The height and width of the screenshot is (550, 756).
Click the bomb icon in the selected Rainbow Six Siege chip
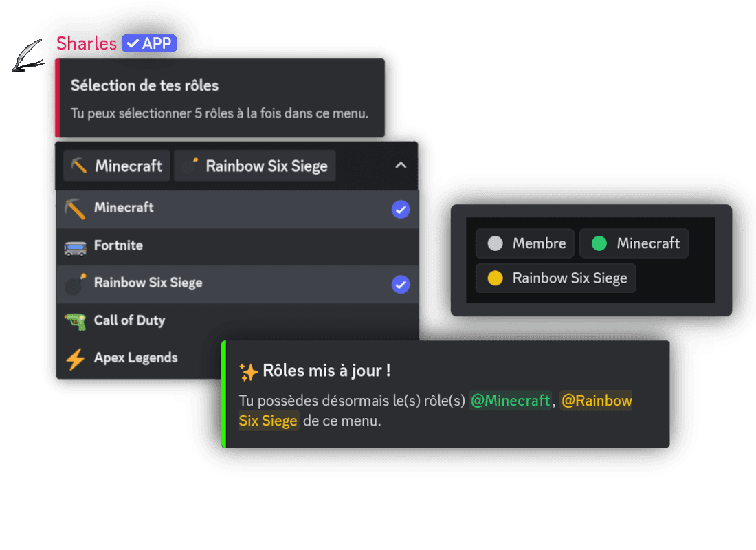pyautogui.click(x=190, y=166)
